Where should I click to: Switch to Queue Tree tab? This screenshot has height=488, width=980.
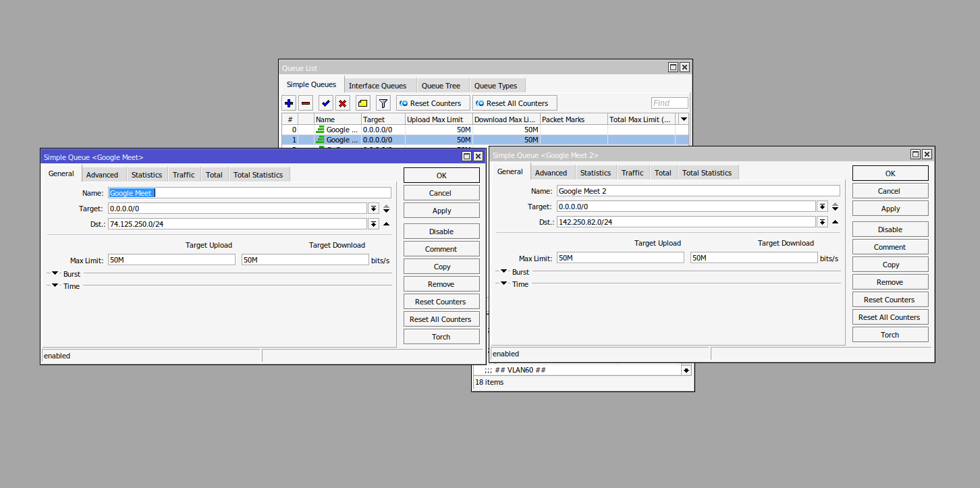click(441, 86)
